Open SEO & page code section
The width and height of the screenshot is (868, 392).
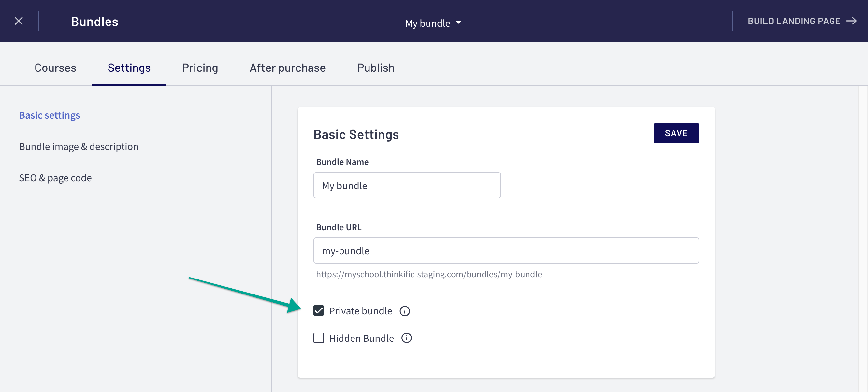[x=55, y=178]
